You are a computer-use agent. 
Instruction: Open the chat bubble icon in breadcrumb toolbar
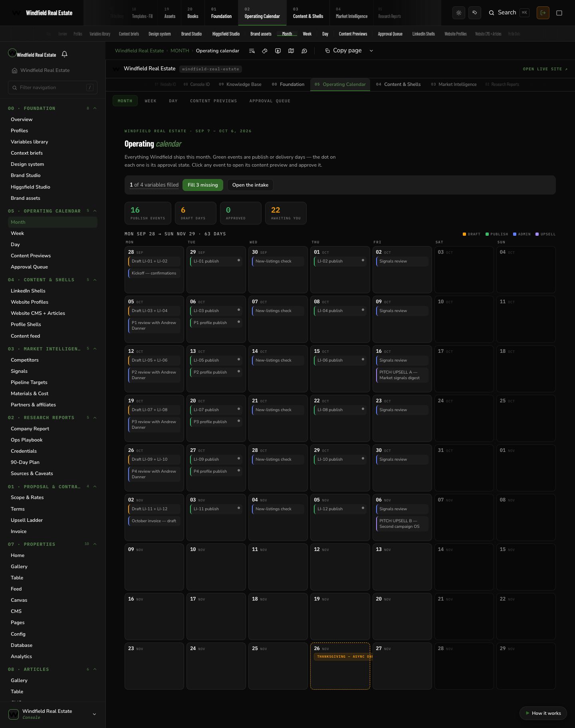tap(304, 51)
